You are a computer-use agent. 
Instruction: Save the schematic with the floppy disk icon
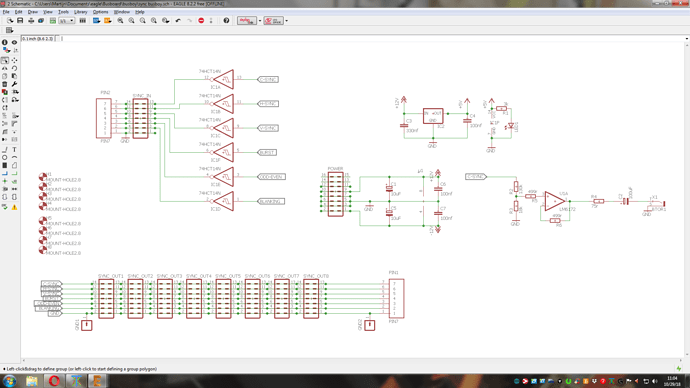pos(20,21)
